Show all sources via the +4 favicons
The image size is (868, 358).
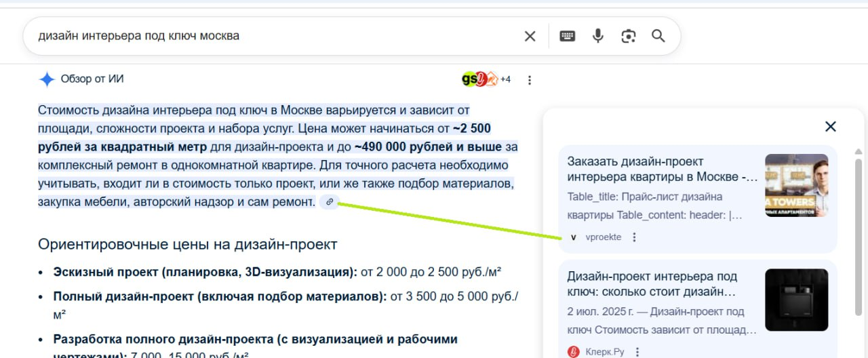point(486,79)
